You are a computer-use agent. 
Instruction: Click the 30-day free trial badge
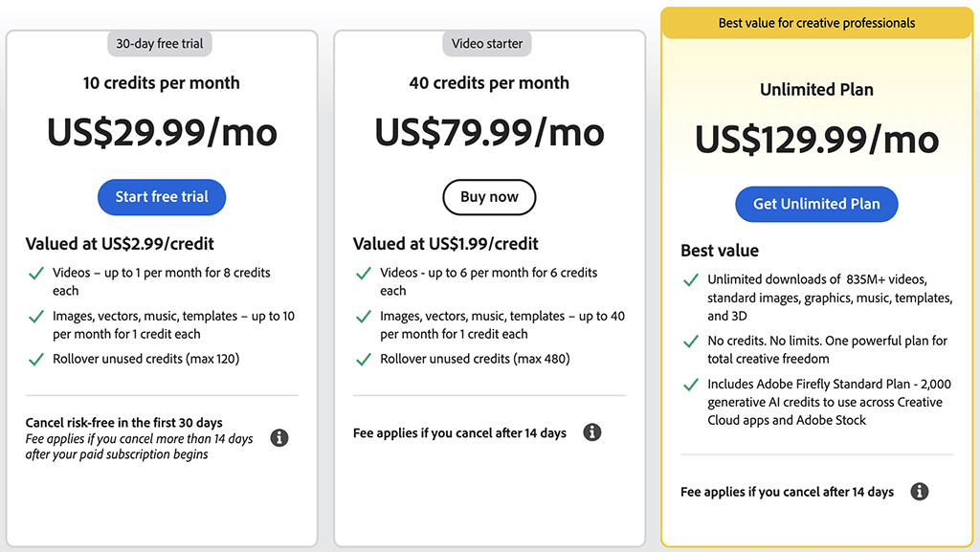pyautogui.click(x=160, y=43)
